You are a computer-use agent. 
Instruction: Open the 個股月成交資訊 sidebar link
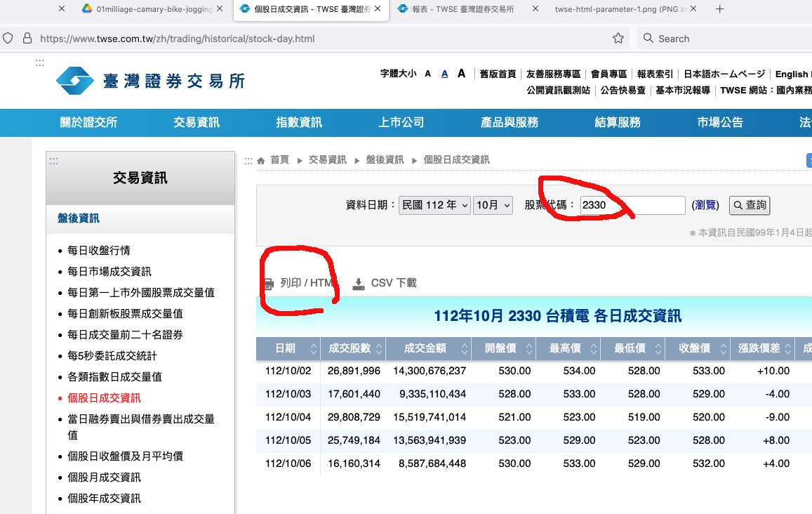[104, 477]
